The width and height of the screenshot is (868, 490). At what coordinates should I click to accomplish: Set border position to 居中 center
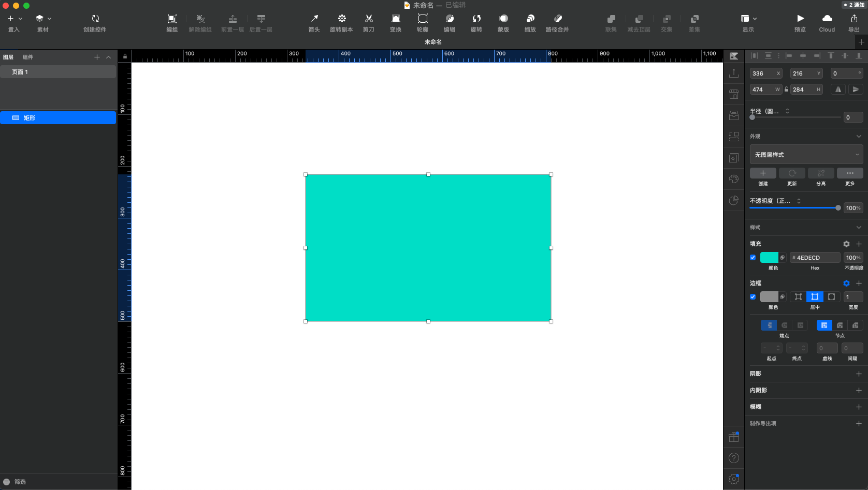[815, 297]
